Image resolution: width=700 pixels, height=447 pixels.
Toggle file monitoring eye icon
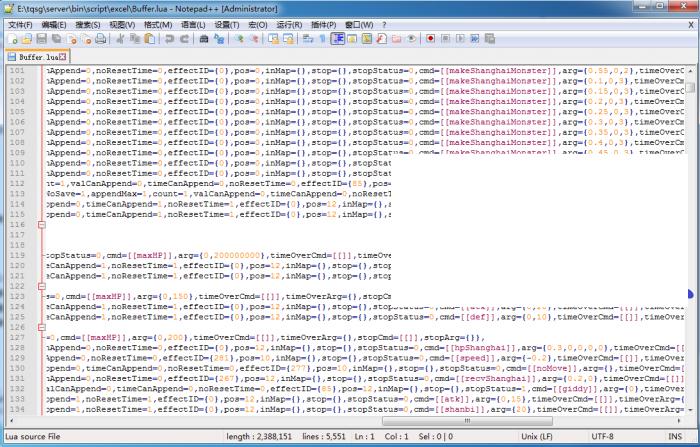pyautogui.click(x=411, y=39)
